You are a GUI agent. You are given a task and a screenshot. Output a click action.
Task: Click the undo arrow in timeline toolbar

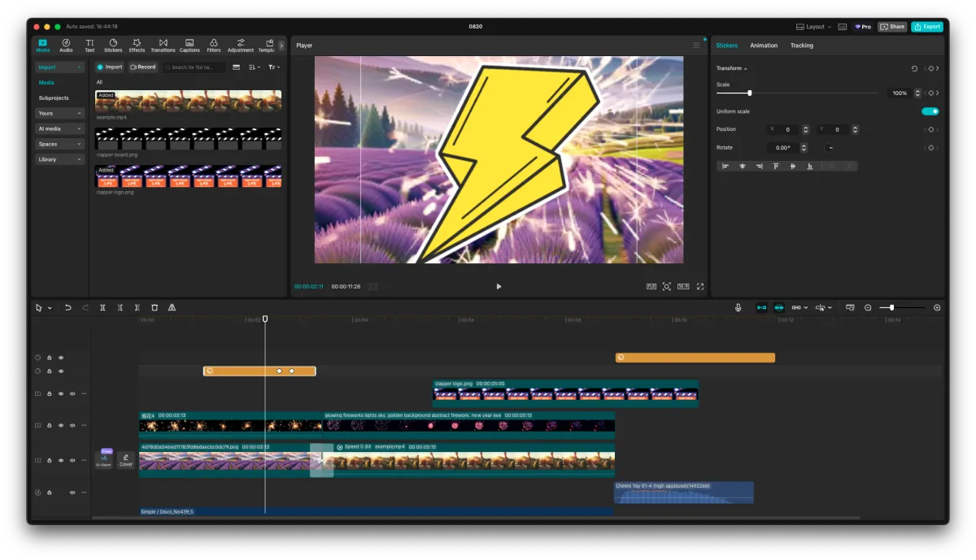coord(68,308)
